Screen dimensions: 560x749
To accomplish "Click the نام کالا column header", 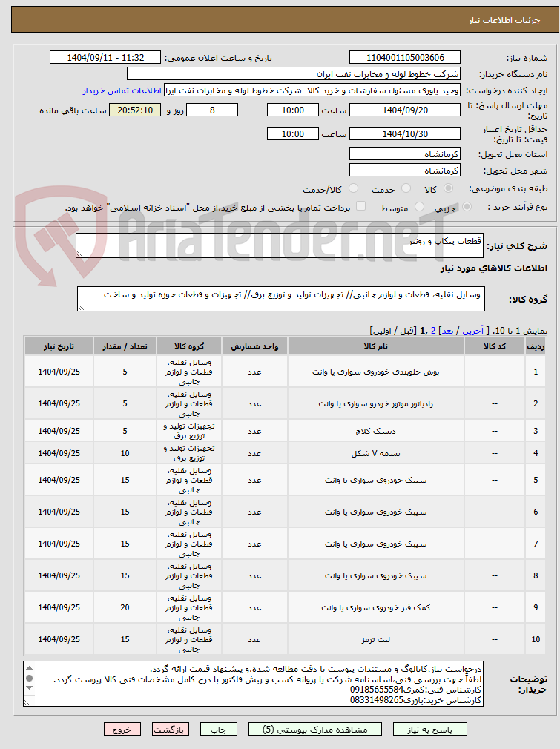I will [375, 346].
